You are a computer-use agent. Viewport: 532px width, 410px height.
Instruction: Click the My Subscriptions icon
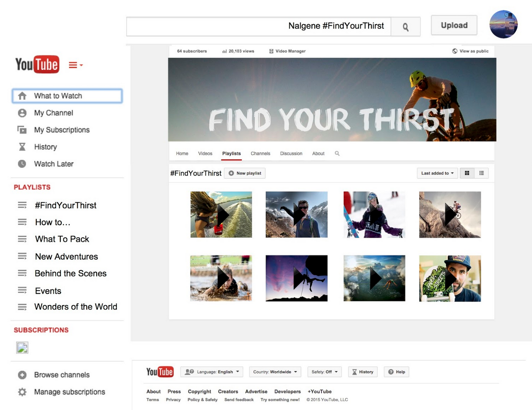click(22, 130)
